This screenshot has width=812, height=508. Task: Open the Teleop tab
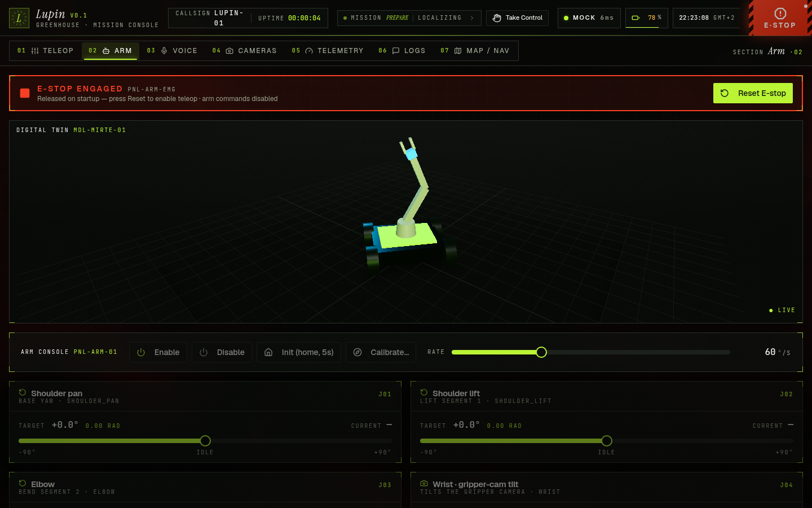[46, 51]
